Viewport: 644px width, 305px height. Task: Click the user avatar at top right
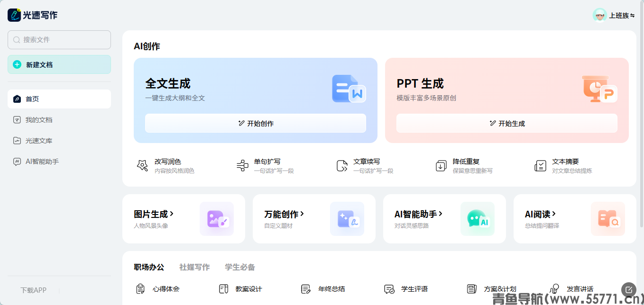click(600, 15)
